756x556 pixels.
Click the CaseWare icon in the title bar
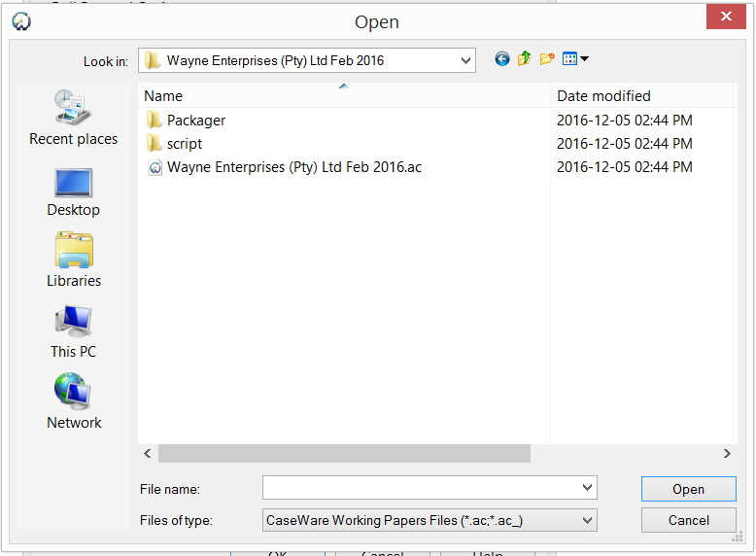coord(21,21)
